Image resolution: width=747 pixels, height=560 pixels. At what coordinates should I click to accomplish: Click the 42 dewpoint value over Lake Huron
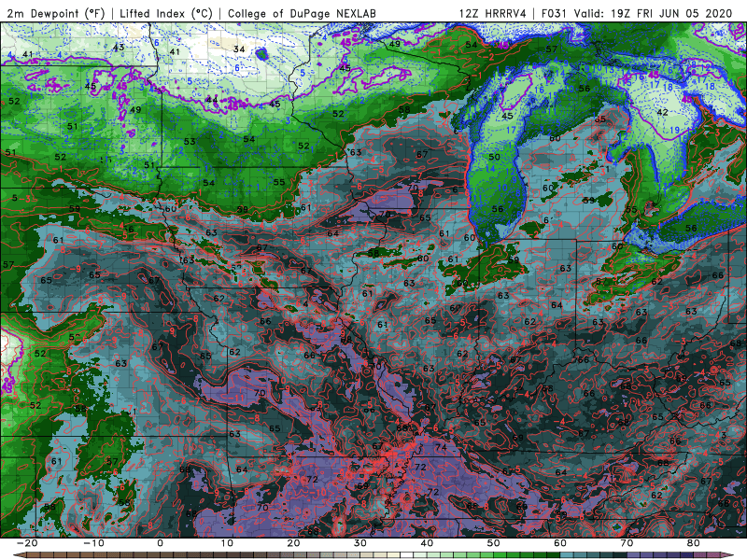(x=662, y=112)
